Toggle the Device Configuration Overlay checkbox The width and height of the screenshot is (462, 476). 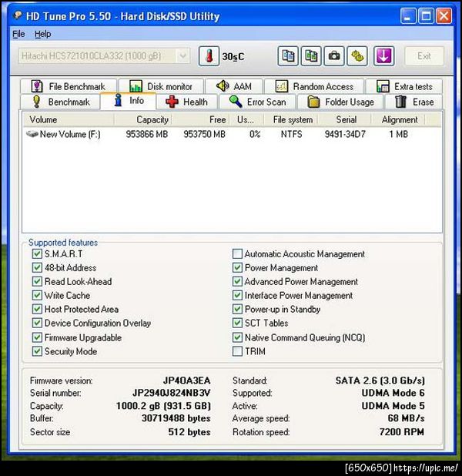point(37,323)
